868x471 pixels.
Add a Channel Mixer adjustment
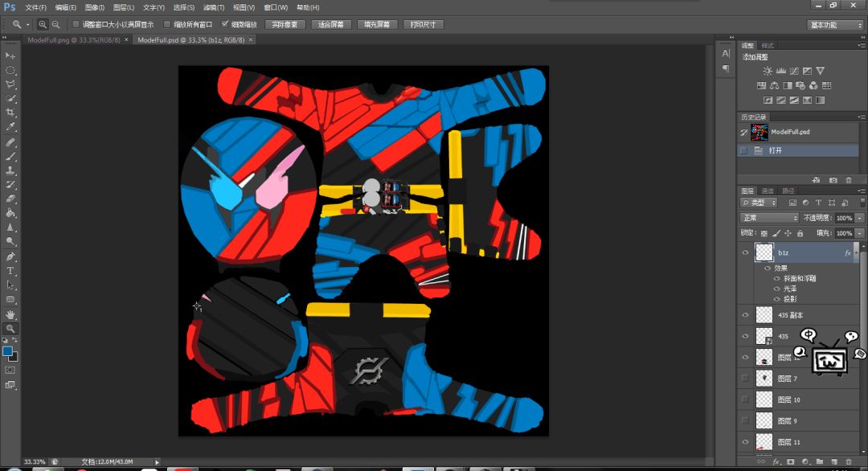click(813, 85)
